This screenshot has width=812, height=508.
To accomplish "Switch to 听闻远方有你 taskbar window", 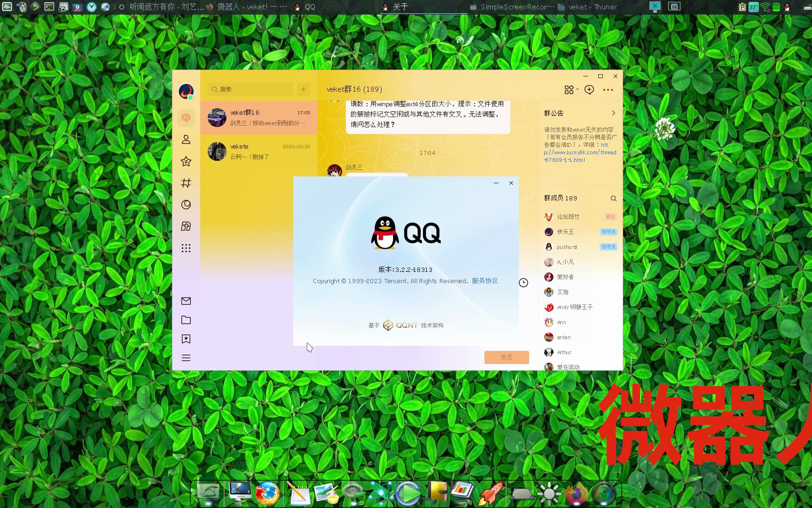I will point(161,7).
